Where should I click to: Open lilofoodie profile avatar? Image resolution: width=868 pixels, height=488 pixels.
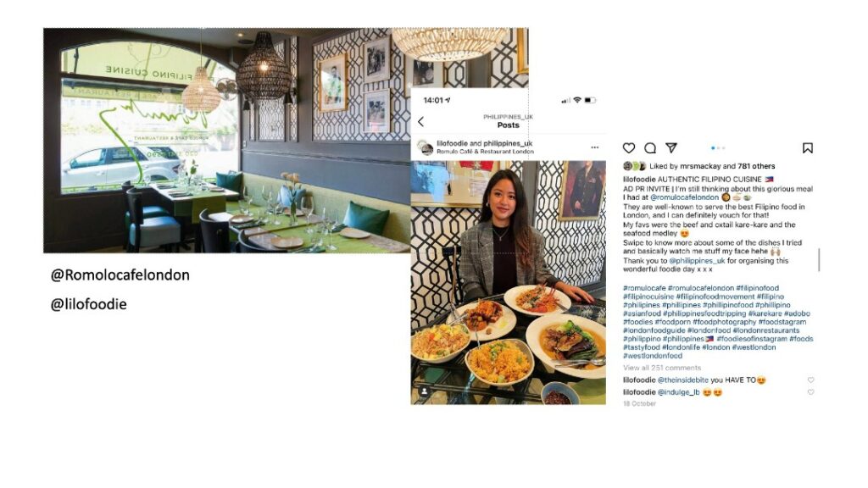click(426, 147)
